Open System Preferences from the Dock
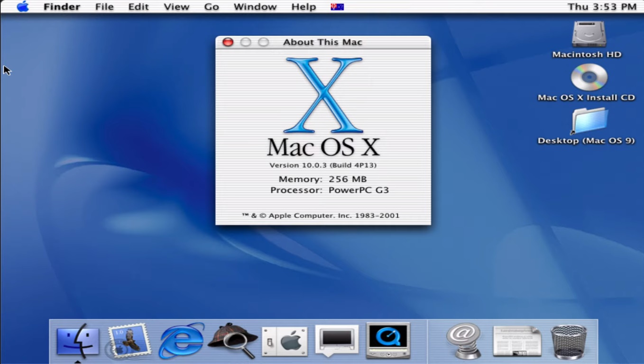This screenshot has width=644, height=364. (x=285, y=341)
